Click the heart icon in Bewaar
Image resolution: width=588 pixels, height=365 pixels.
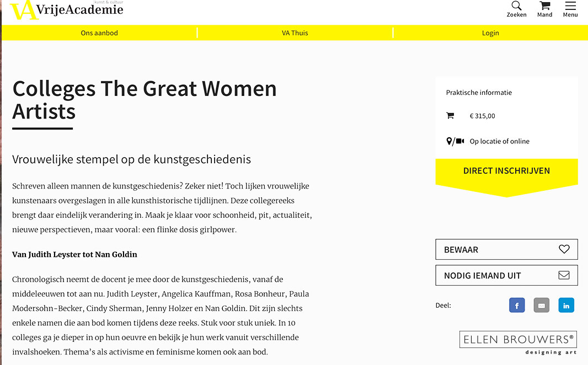pyautogui.click(x=564, y=249)
